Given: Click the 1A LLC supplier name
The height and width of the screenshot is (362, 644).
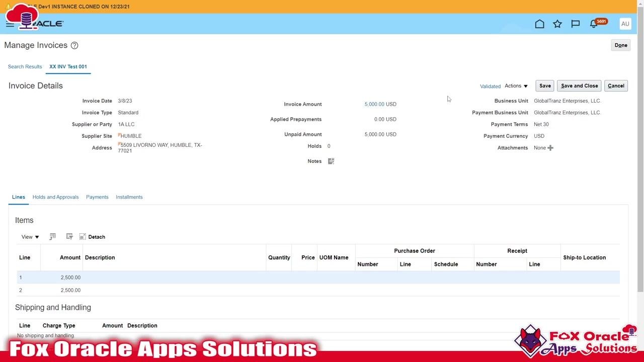Looking at the screenshot, I should tap(126, 124).
